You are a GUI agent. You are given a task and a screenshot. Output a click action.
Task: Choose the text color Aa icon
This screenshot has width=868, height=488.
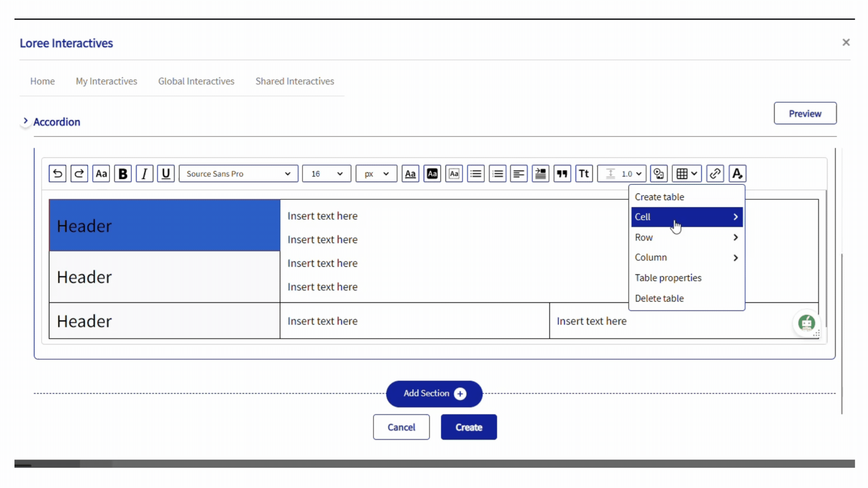click(x=410, y=174)
